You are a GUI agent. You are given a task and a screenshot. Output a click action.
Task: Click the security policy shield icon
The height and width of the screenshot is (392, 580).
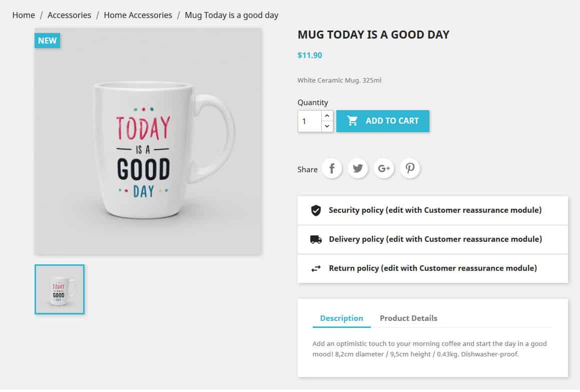(x=316, y=210)
